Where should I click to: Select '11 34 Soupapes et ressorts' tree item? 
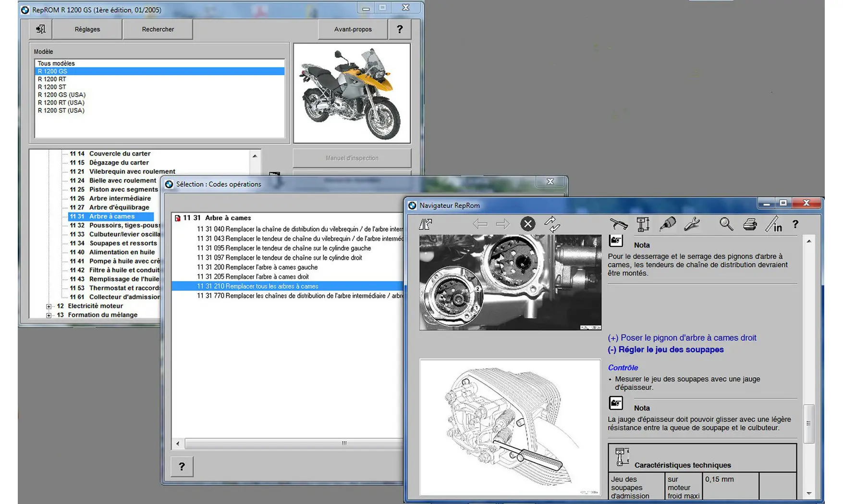(113, 243)
